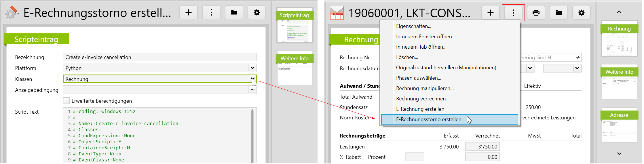Click the plus icon in invoice window

pyautogui.click(x=491, y=13)
